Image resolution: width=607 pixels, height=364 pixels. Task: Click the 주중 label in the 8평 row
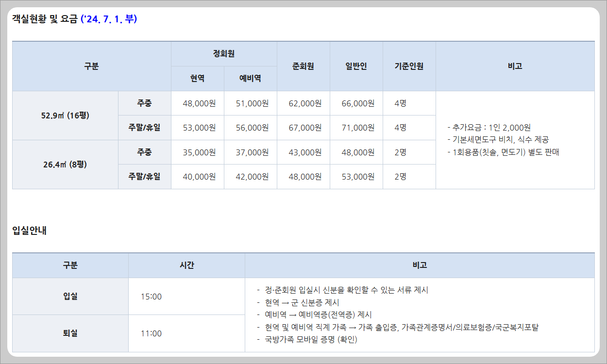pyautogui.click(x=144, y=152)
